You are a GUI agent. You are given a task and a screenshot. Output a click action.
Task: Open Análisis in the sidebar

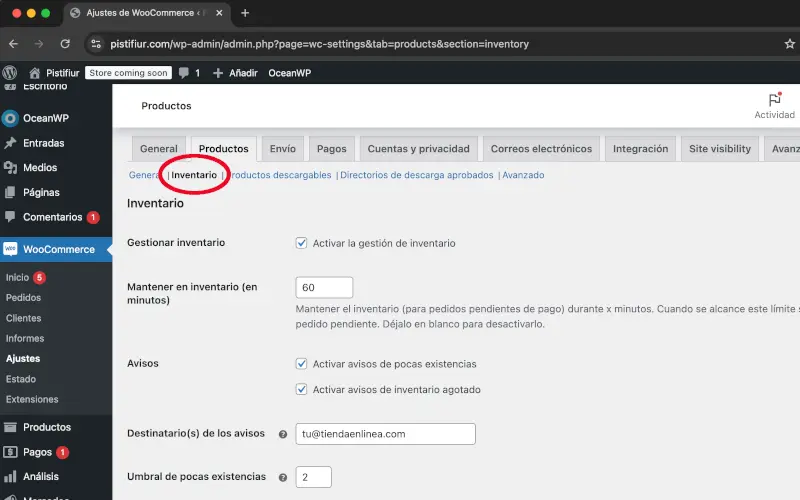click(x=41, y=476)
